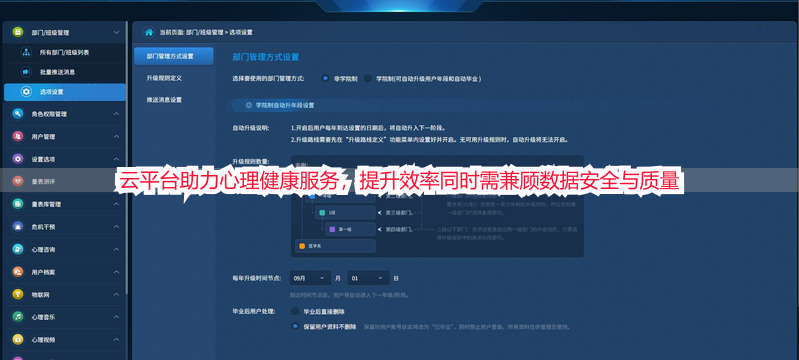Expand the 用户档案 chevron
The width and height of the screenshot is (799, 360).
tap(116, 272)
